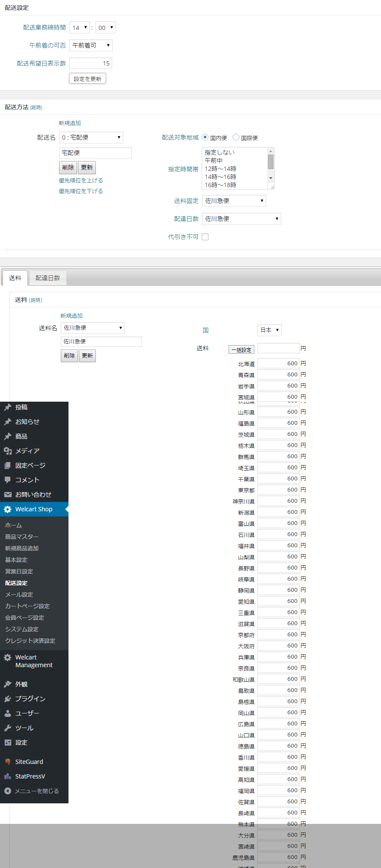This screenshot has width=381, height=868.
Task: Select the 国内便 radio button
Action: coord(205,137)
